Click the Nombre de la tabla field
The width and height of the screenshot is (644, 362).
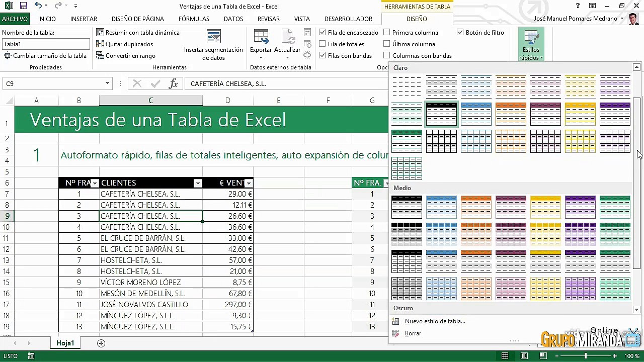point(46,44)
